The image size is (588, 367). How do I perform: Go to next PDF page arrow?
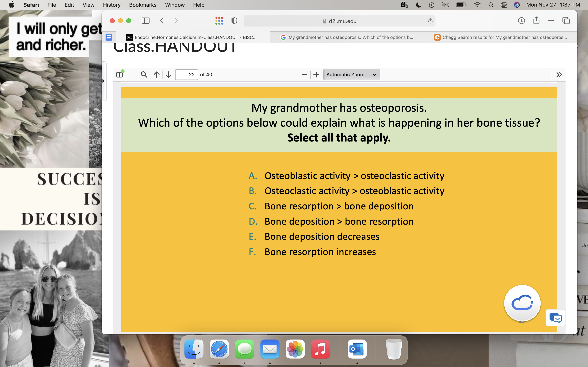point(169,74)
